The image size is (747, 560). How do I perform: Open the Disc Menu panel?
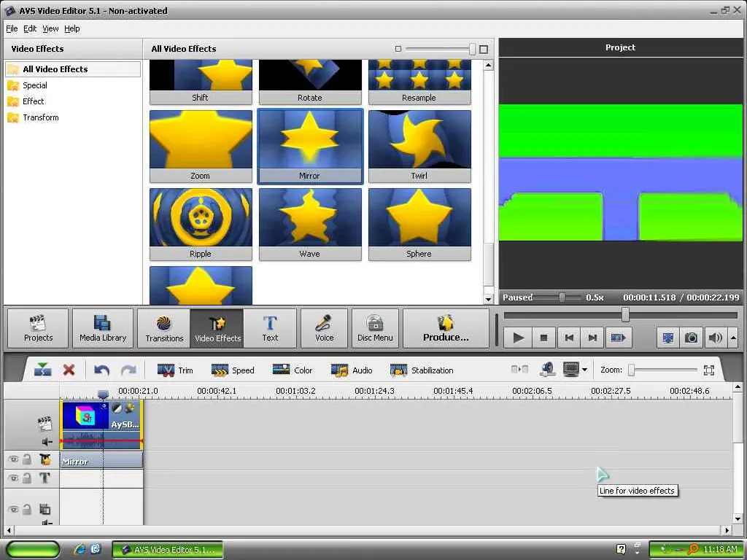click(x=375, y=328)
